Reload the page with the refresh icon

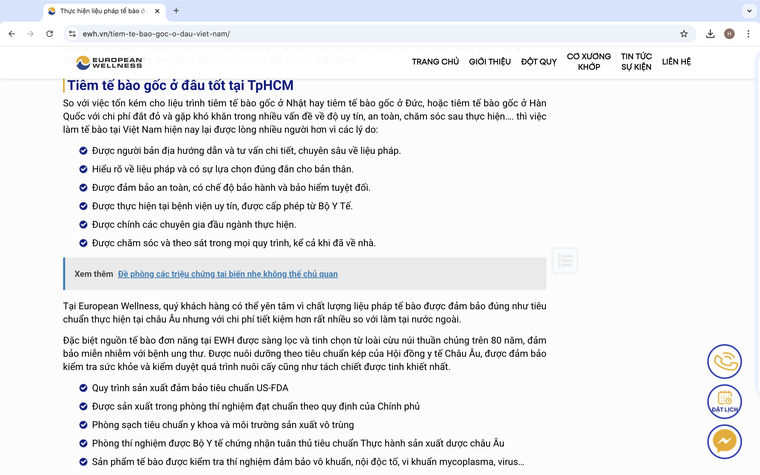tap(50, 33)
